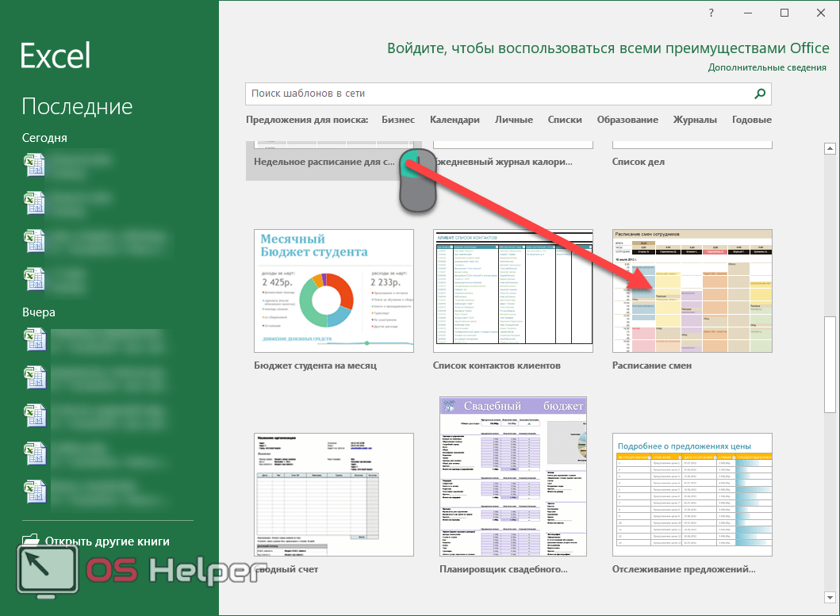Open the Открыть другие книги link
The width and height of the screenshot is (840, 616).
[107, 541]
